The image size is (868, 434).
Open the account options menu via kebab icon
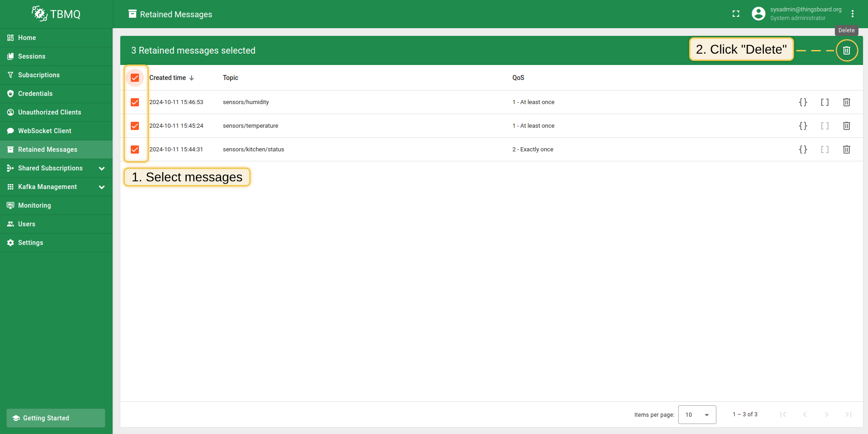pyautogui.click(x=853, y=14)
